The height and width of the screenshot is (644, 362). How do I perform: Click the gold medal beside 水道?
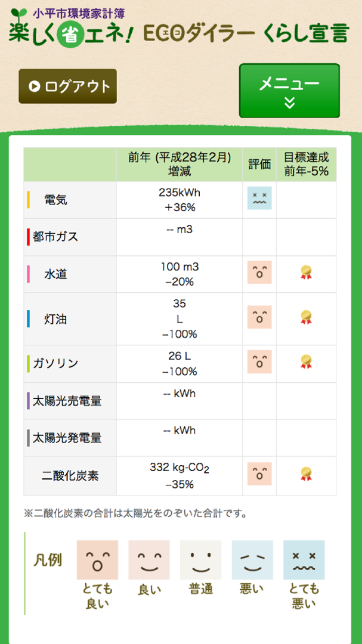(306, 272)
